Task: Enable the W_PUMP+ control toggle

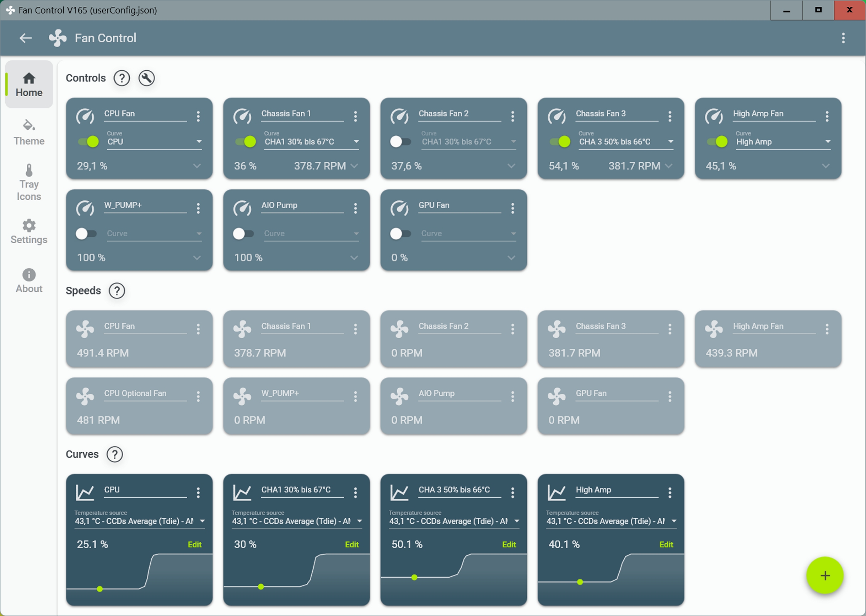Action: (x=86, y=234)
